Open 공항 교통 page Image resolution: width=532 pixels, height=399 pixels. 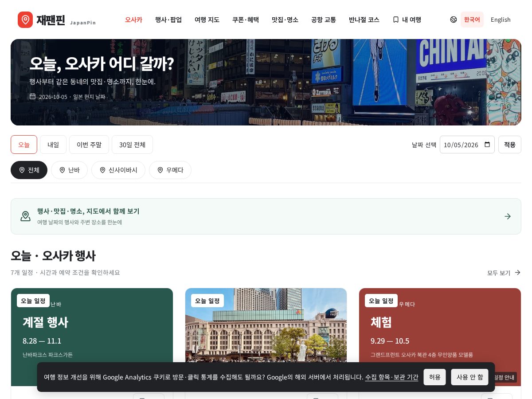point(324,20)
